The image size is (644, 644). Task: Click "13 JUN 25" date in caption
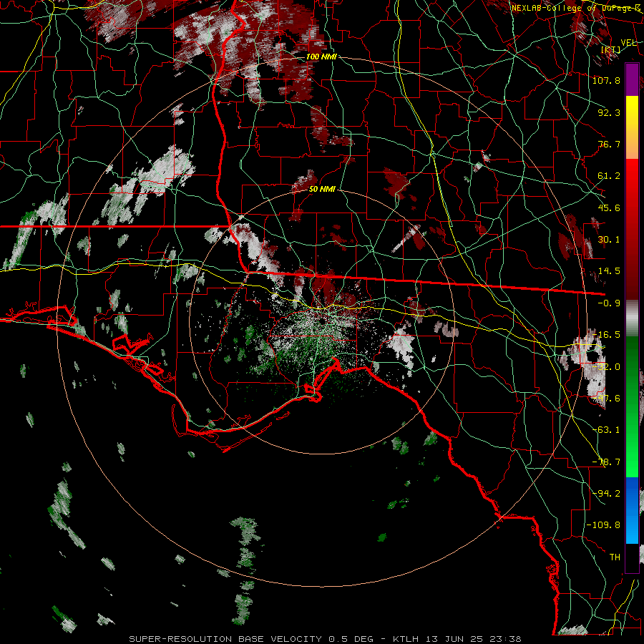coord(456,639)
